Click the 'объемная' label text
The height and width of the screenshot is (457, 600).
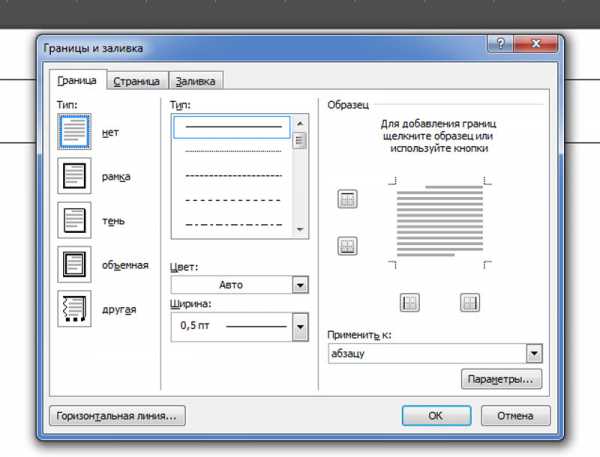[125, 265]
